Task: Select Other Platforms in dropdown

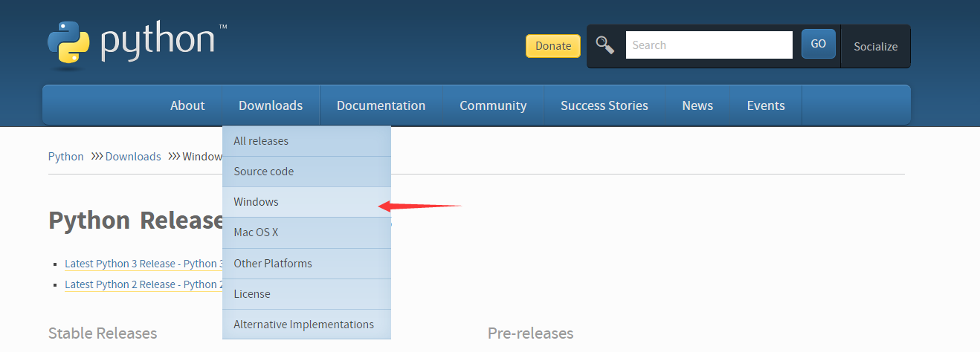Action: click(306, 264)
